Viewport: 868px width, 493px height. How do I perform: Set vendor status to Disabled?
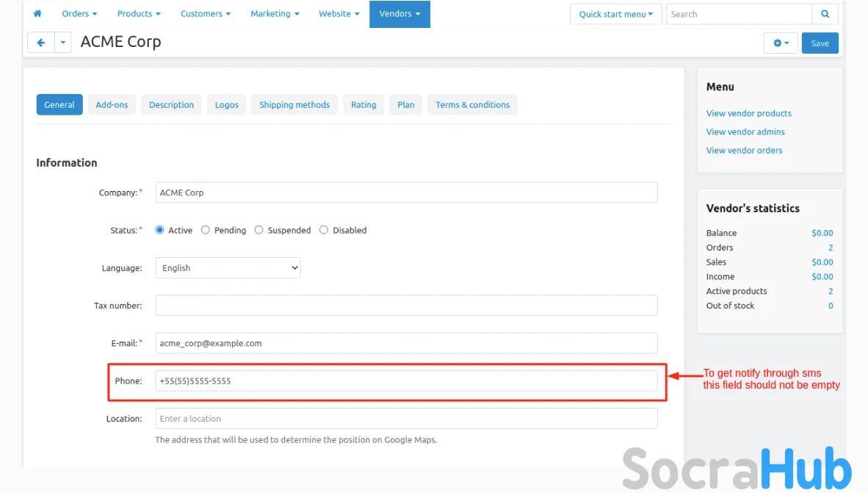pyautogui.click(x=324, y=230)
